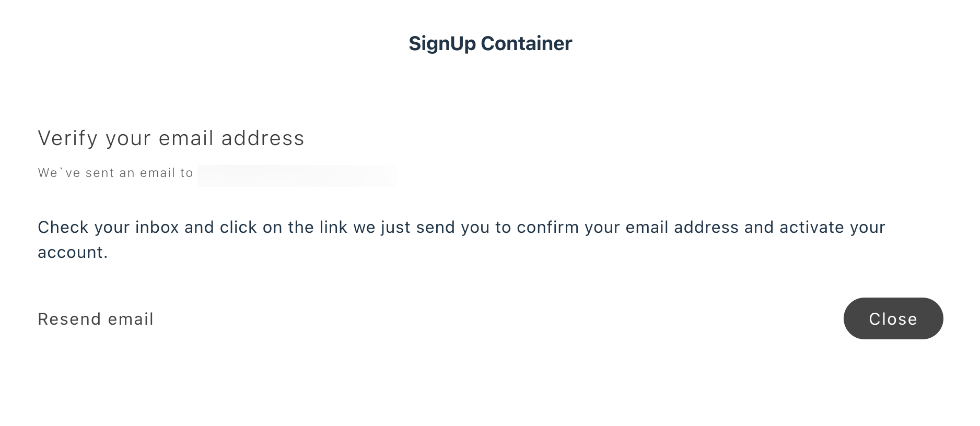Click the text We've sent an email to
980x426 pixels.
click(x=115, y=172)
